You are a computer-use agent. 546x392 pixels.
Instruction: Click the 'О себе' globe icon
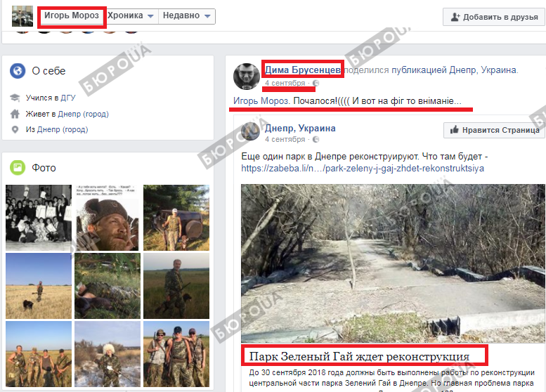[18, 71]
